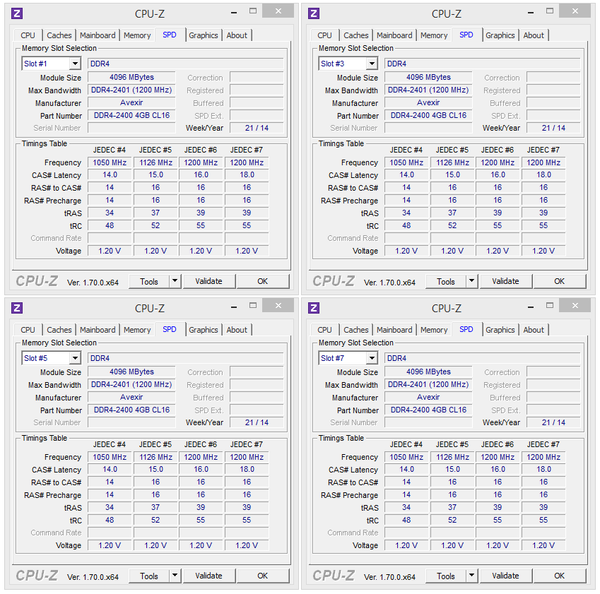Close the Slot #5 CPU-Z window
Viewport: 600px width, 594px height.
click(278, 305)
